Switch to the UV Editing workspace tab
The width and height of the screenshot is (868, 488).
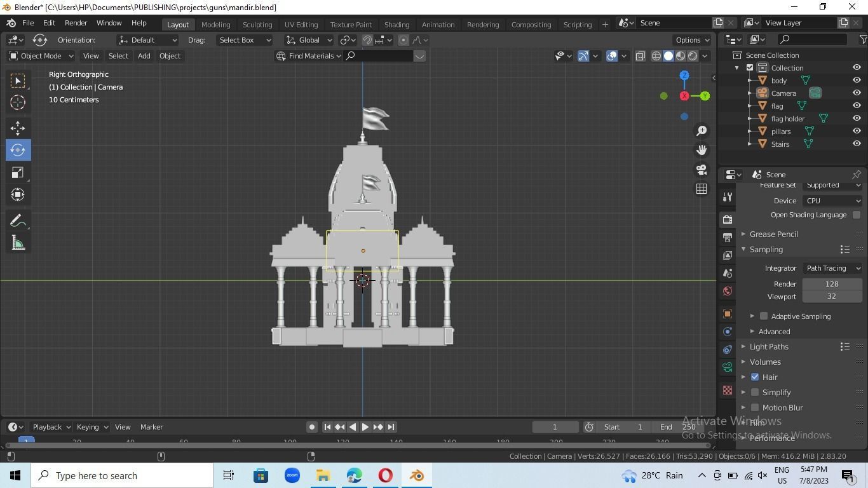301,24
